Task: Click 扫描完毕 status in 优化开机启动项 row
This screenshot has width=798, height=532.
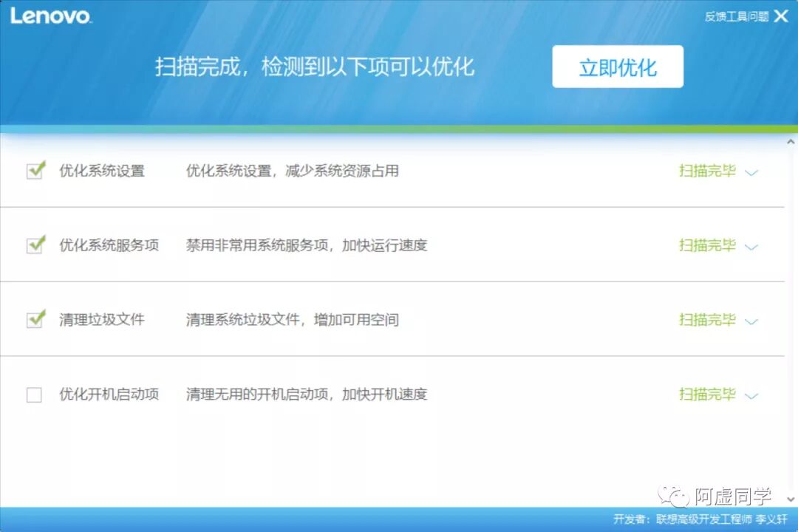Action: point(707,394)
